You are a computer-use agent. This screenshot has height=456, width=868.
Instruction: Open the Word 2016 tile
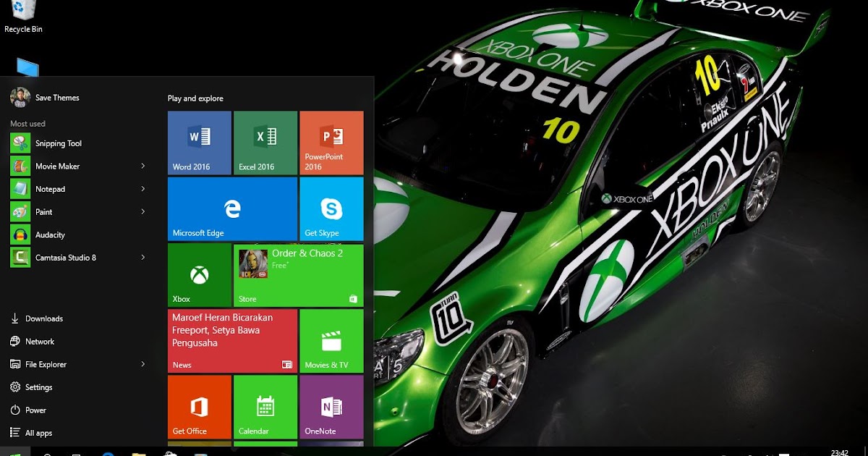pyautogui.click(x=199, y=143)
